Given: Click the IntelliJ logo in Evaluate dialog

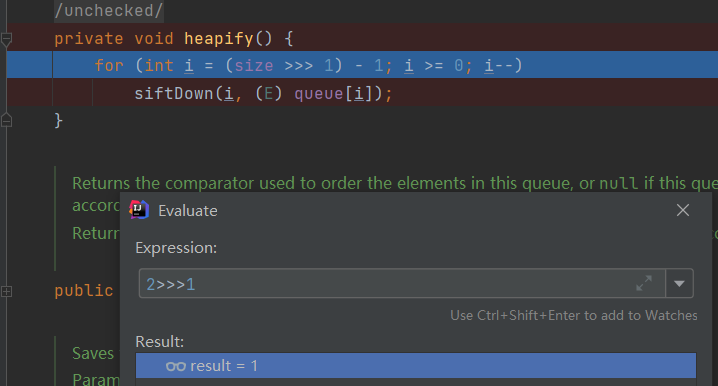Looking at the screenshot, I should coord(139,210).
